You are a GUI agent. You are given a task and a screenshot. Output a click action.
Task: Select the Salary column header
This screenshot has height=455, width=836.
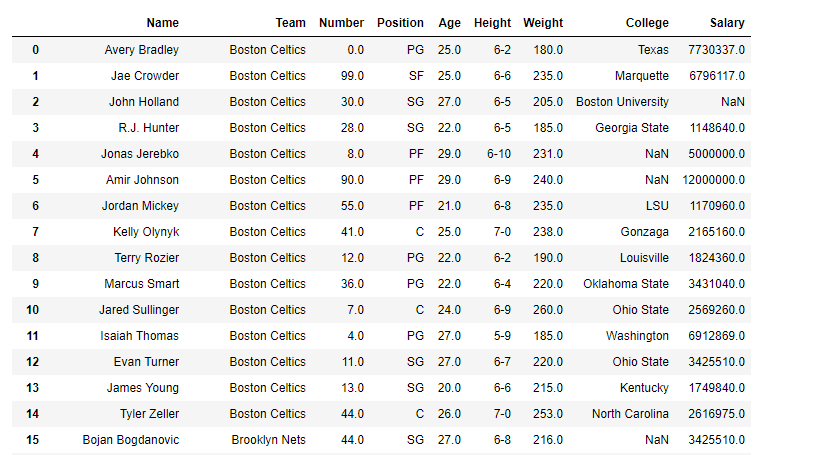pyautogui.click(x=726, y=23)
